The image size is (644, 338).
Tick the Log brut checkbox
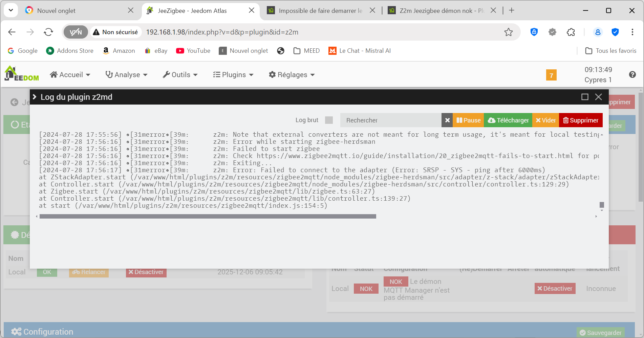coord(329,120)
